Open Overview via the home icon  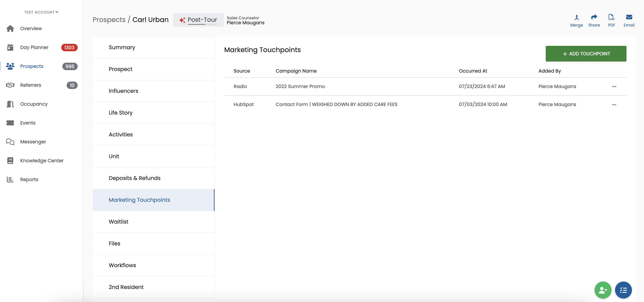click(x=10, y=29)
